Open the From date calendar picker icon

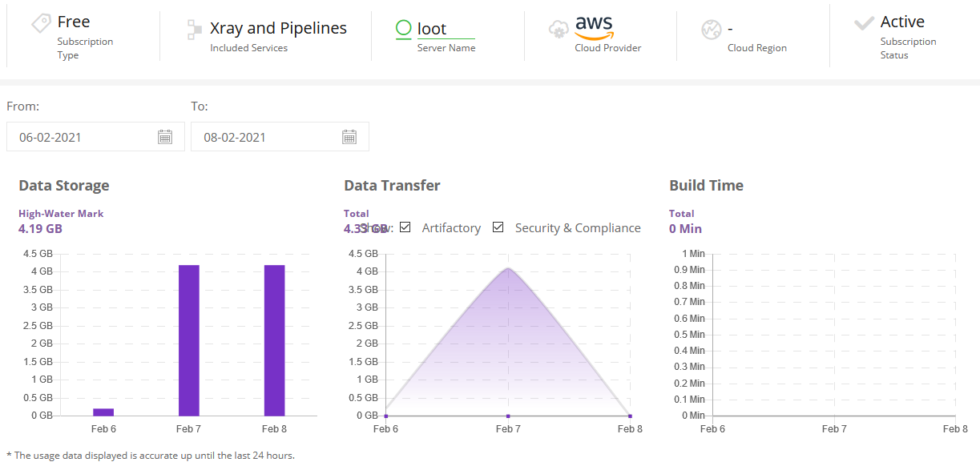165,136
